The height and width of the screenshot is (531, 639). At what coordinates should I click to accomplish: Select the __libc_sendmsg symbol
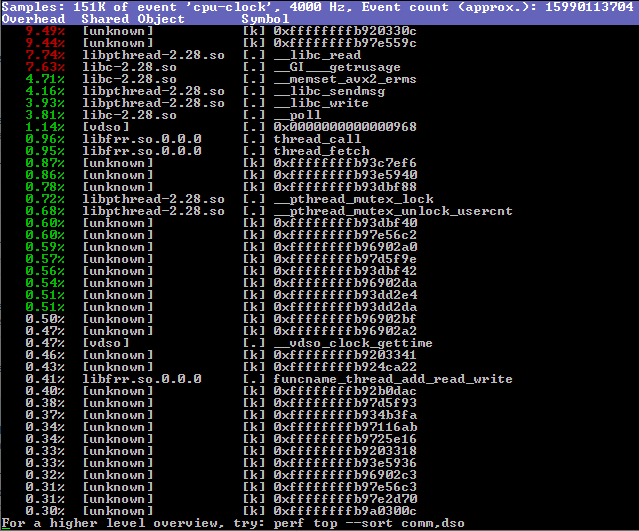tap(329, 91)
